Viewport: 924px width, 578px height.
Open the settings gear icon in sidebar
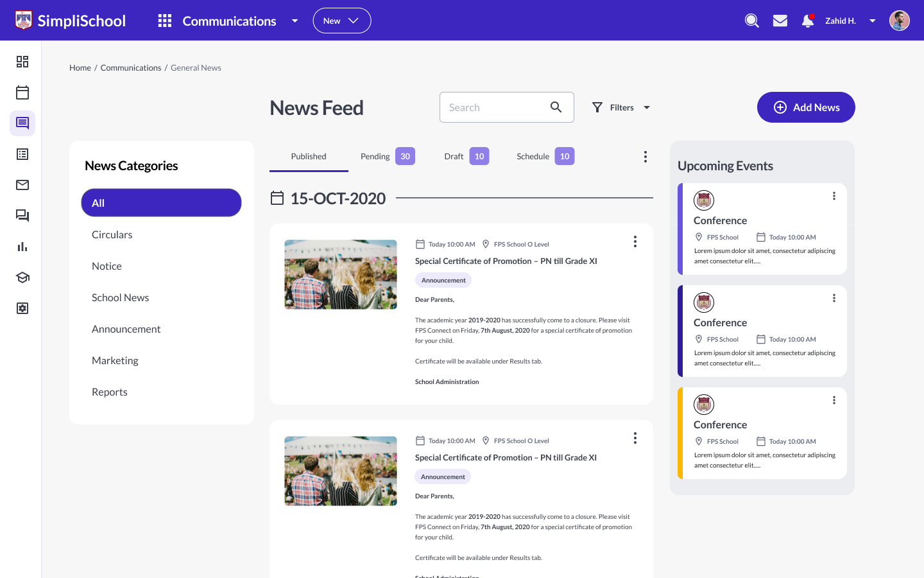[x=22, y=308]
